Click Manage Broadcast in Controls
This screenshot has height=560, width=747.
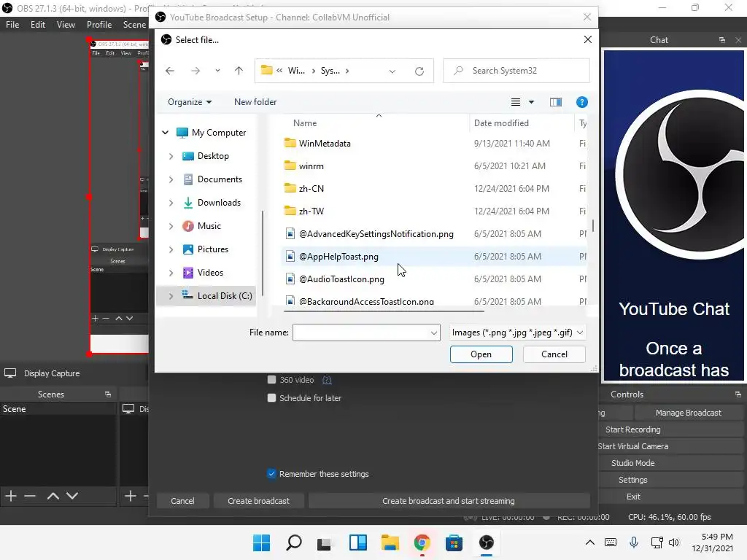click(x=688, y=413)
